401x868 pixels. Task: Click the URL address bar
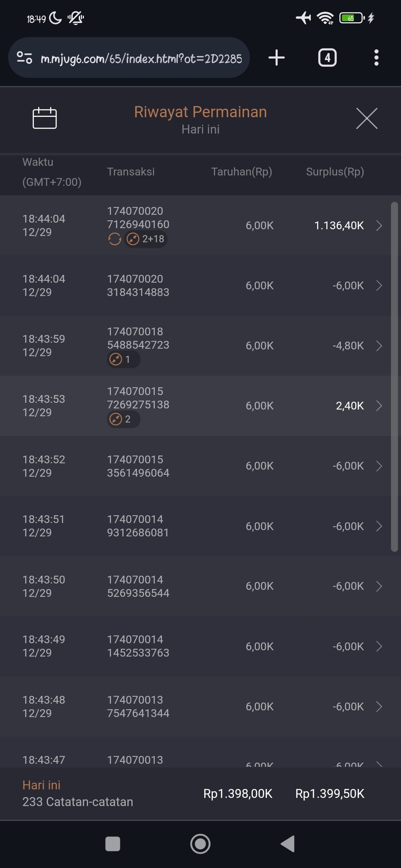coord(141,58)
